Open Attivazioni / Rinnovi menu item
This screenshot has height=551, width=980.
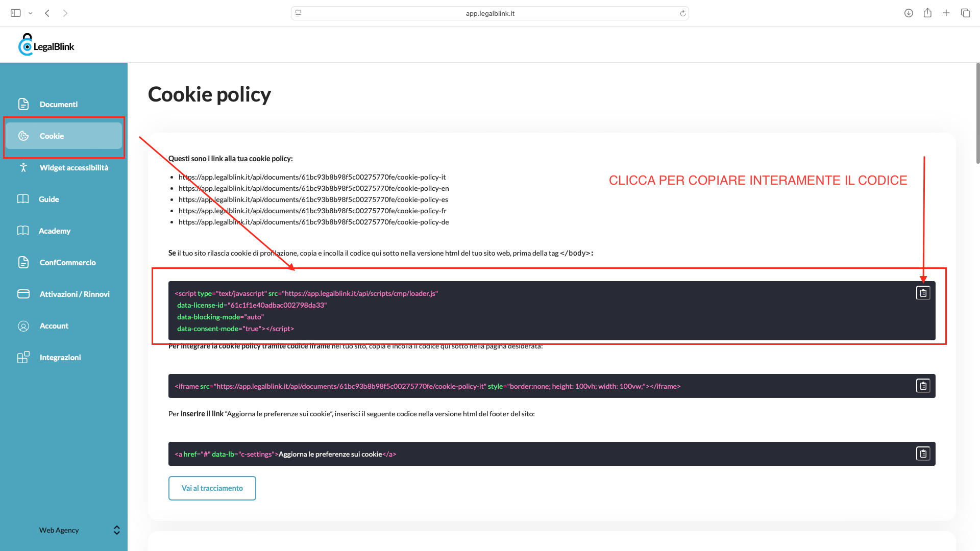[x=64, y=294]
